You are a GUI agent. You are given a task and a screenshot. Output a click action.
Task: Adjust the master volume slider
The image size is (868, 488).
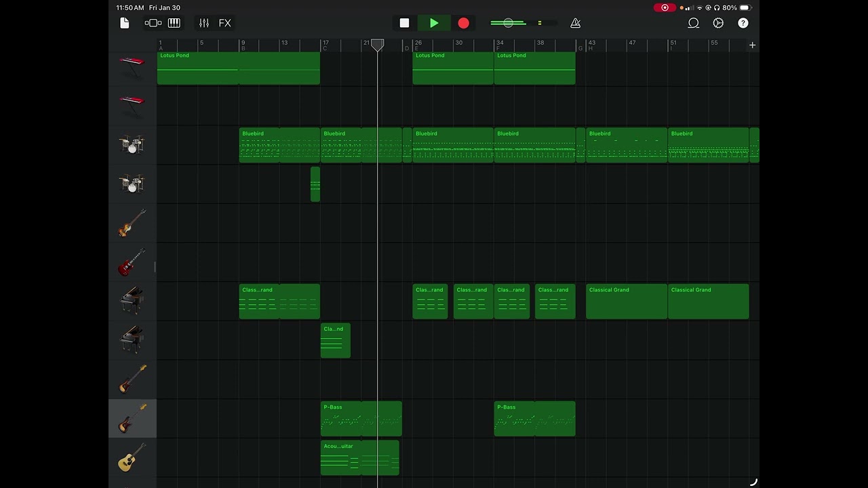pyautogui.click(x=509, y=23)
